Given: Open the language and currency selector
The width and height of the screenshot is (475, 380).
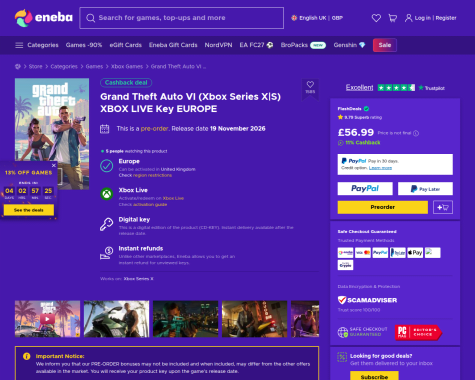Looking at the screenshot, I should (317, 18).
